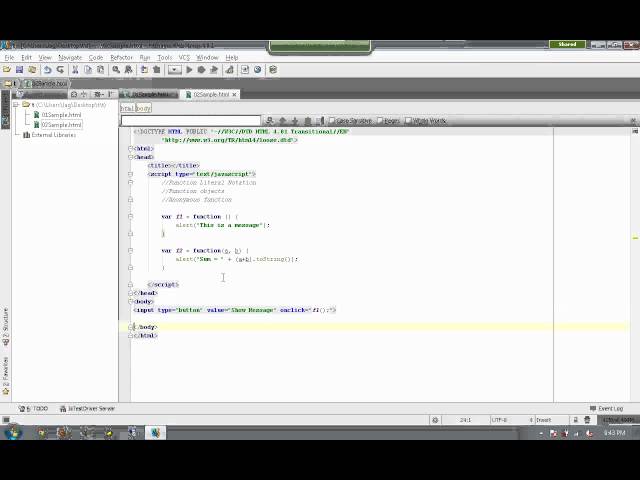Click the Debug icon in toolbar
The image size is (640, 480).
[201, 70]
